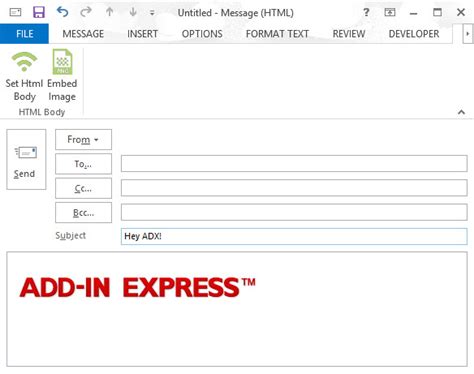Image resolution: width=474 pixels, height=374 pixels.
Task: Switch to the FORMAT TEXT tab
Action: tap(277, 34)
